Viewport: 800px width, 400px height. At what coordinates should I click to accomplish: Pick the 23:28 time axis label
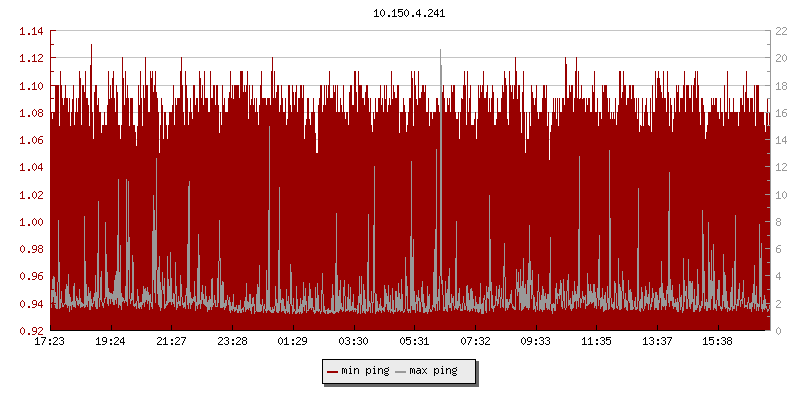tap(232, 342)
